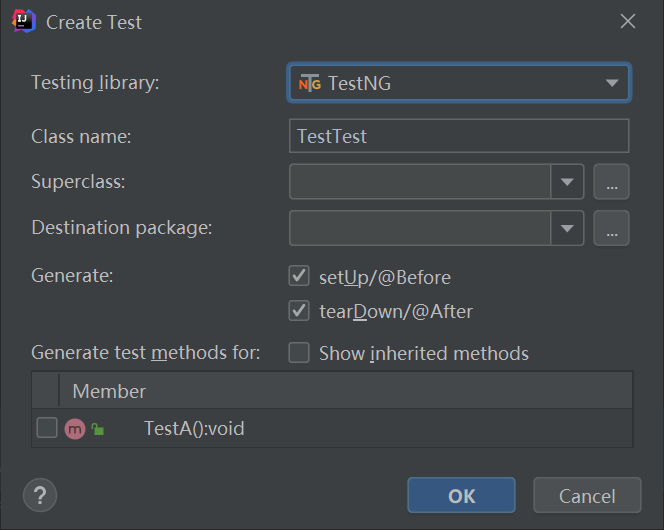The width and height of the screenshot is (664, 530).
Task: Click the method icon beside TestA
Action: pos(75,429)
